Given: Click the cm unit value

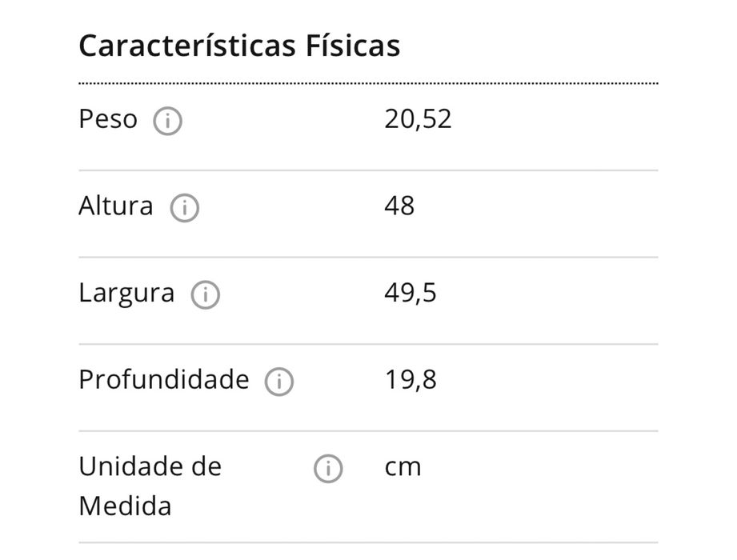Looking at the screenshot, I should (403, 466).
